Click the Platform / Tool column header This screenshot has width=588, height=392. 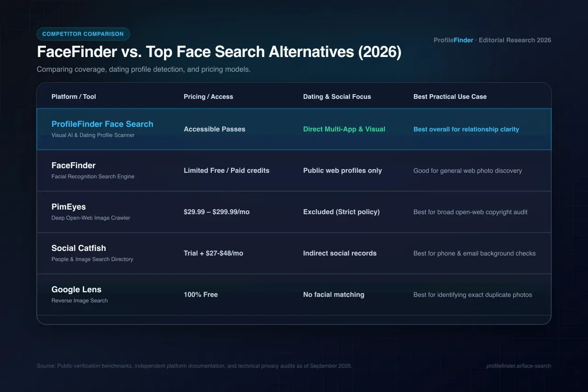tap(73, 97)
